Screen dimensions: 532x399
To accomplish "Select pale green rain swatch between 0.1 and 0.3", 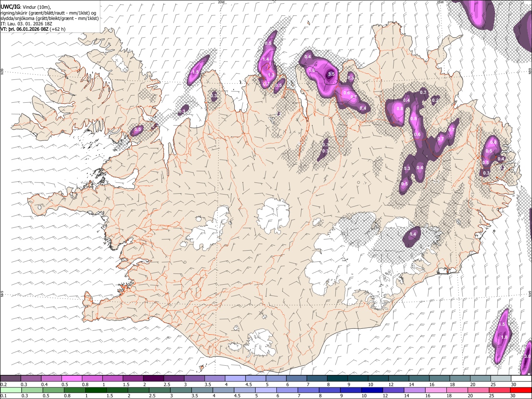I will tap(10, 390).
